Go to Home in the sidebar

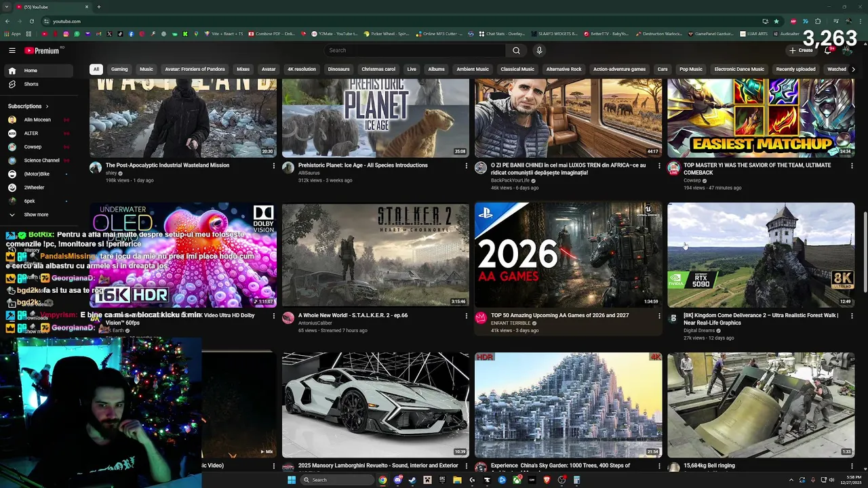[39, 70]
